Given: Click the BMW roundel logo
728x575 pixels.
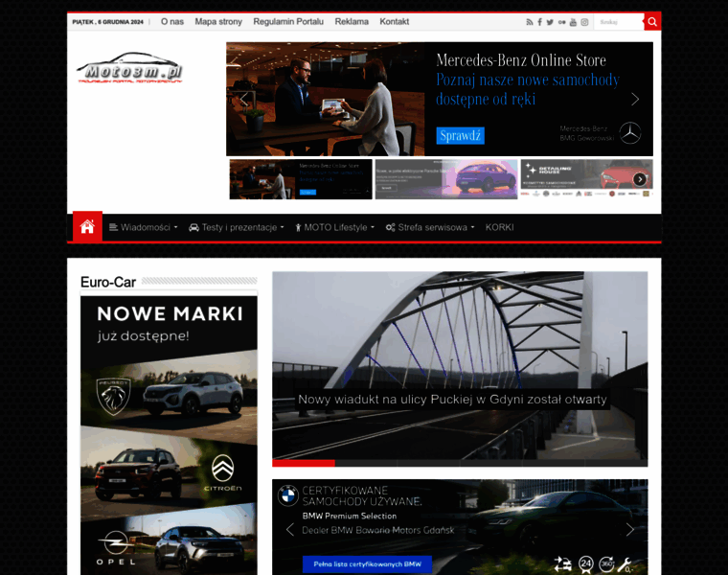Looking at the screenshot, I should point(288,495).
